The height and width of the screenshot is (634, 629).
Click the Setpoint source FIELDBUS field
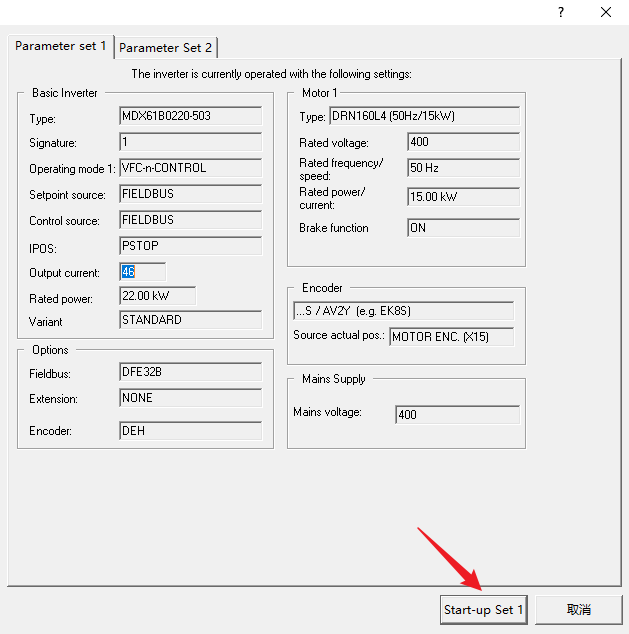[190, 194]
